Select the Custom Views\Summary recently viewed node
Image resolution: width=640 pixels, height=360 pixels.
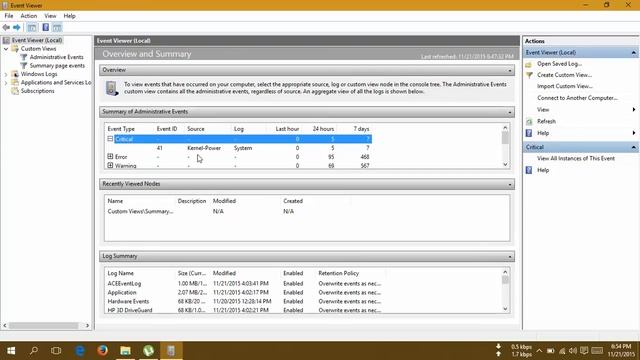[x=140, y=211]
